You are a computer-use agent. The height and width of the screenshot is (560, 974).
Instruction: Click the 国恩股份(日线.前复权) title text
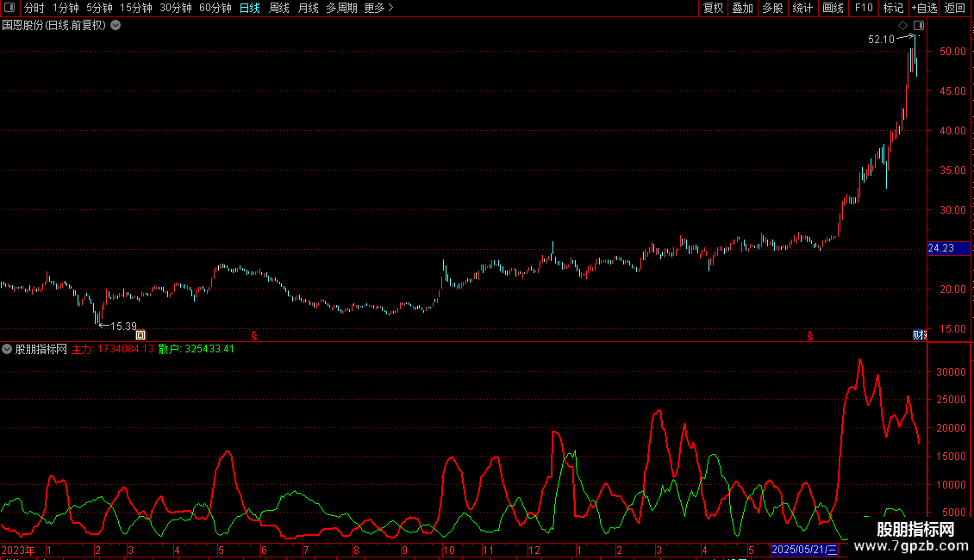54,26
